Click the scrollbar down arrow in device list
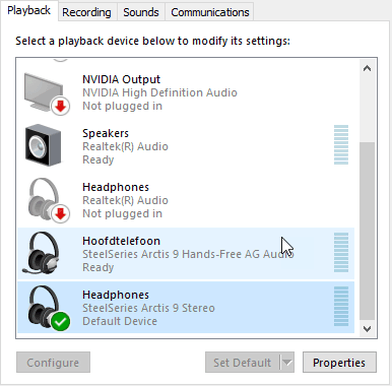The height and width of the screenshot is (386, 392). (367, 329)
